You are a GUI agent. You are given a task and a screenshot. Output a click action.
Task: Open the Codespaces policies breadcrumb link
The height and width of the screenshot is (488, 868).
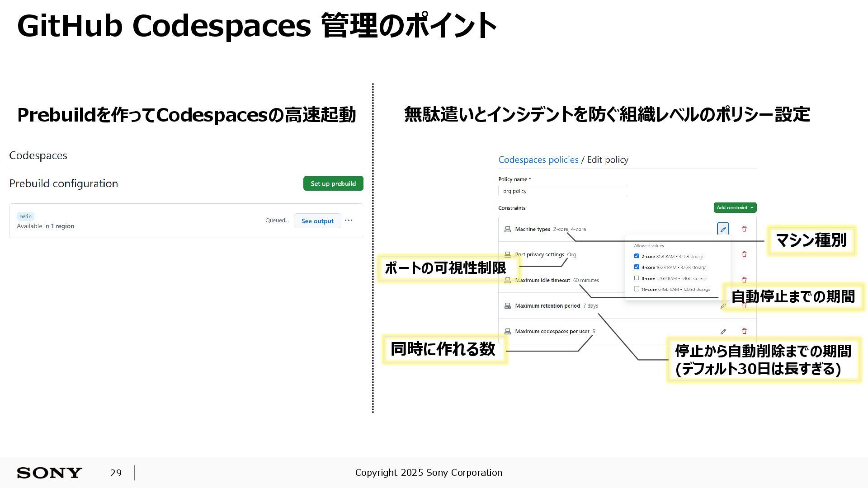[538, 160]
